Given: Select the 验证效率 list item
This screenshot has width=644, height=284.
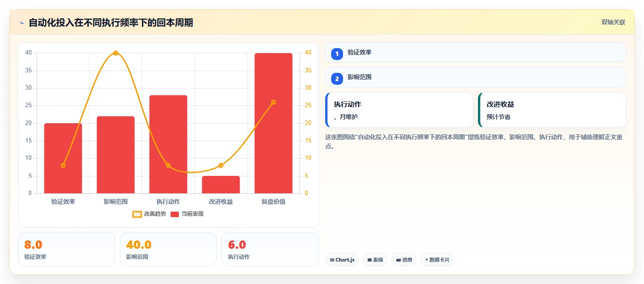Looking at the screenshot, I should [476, 52].
